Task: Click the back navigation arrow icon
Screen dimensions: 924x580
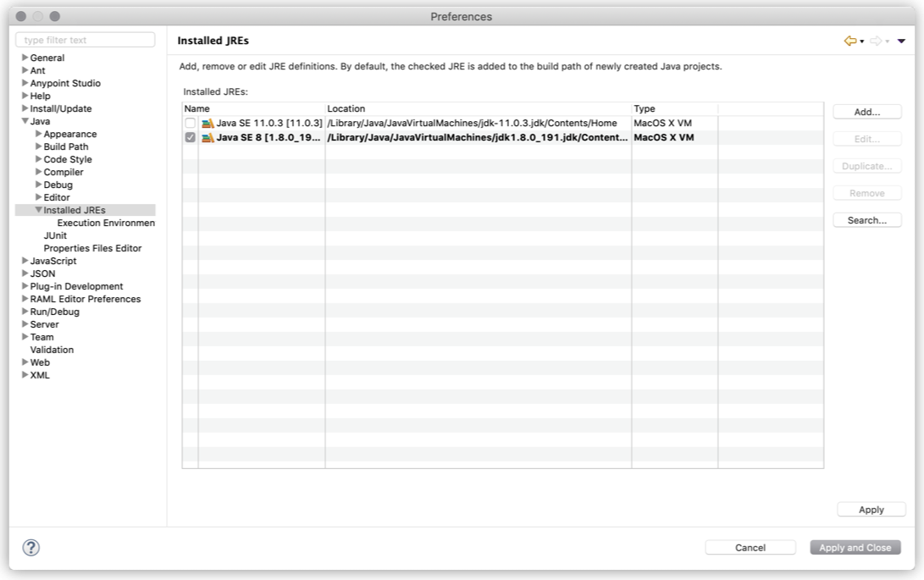Action: coord(850,41)
